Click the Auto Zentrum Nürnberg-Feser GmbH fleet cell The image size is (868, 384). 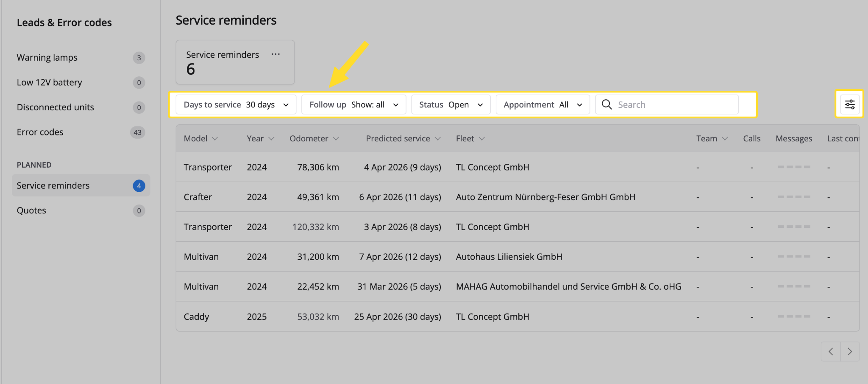click(x=545, y=197)
